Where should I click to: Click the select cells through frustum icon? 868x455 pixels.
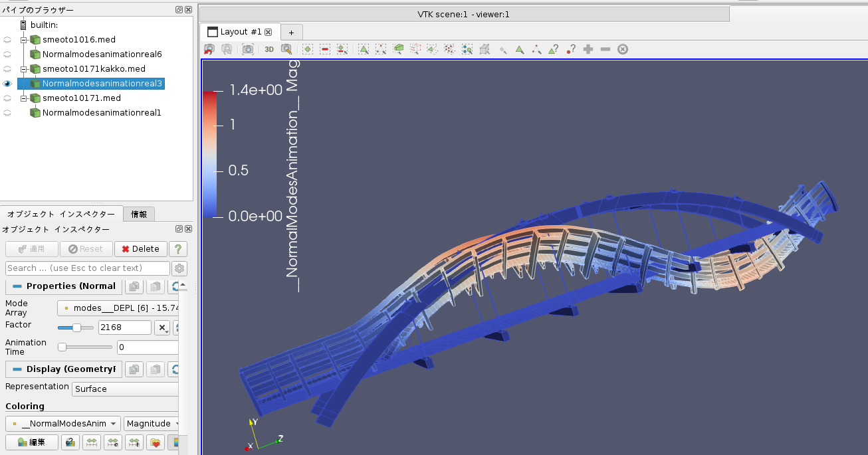pos(398,49)
